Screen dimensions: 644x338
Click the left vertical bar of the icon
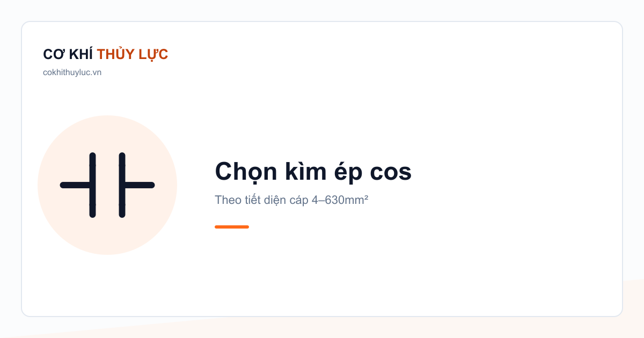click(93, 185)
